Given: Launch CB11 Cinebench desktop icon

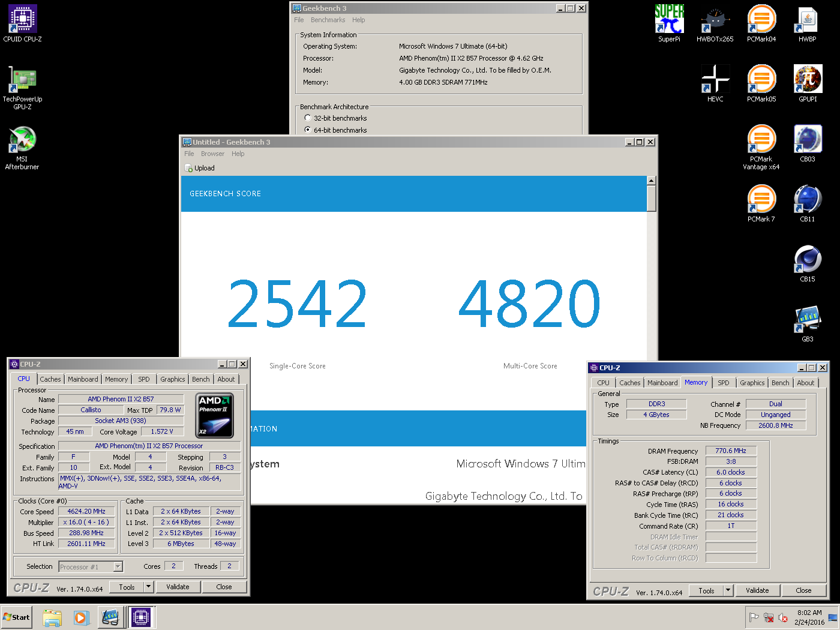Looking at the screenshot, I should point(808,203).
